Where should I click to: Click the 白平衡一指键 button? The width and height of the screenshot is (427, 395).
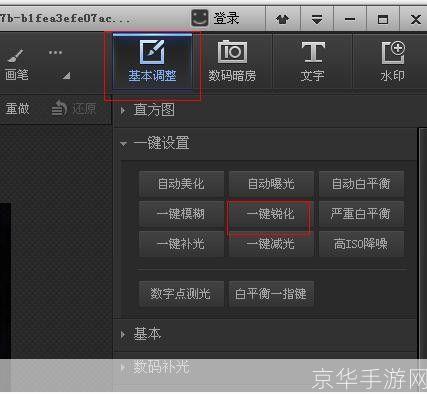tap(271, 294)
